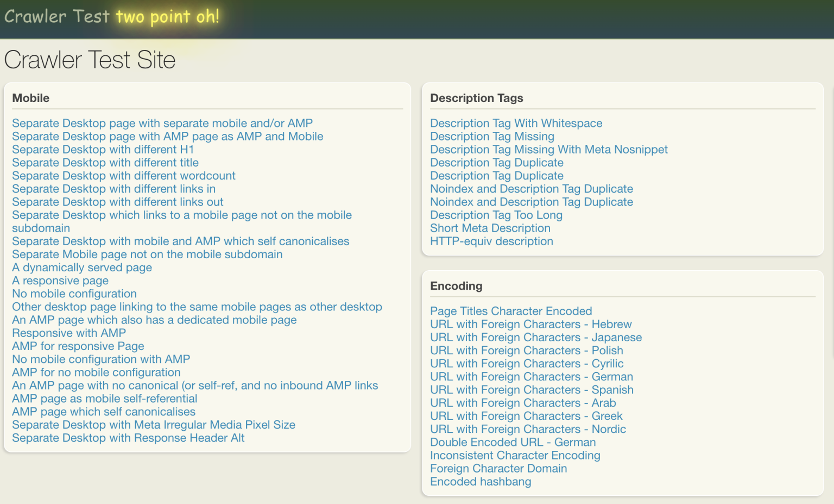Open "A dynamically served page"

click(81, 267)
